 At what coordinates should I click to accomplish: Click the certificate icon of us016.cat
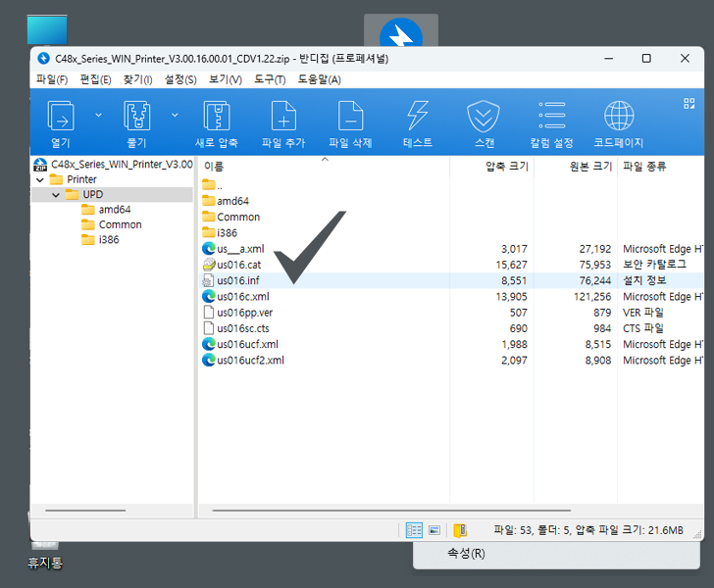coord(209,265)
